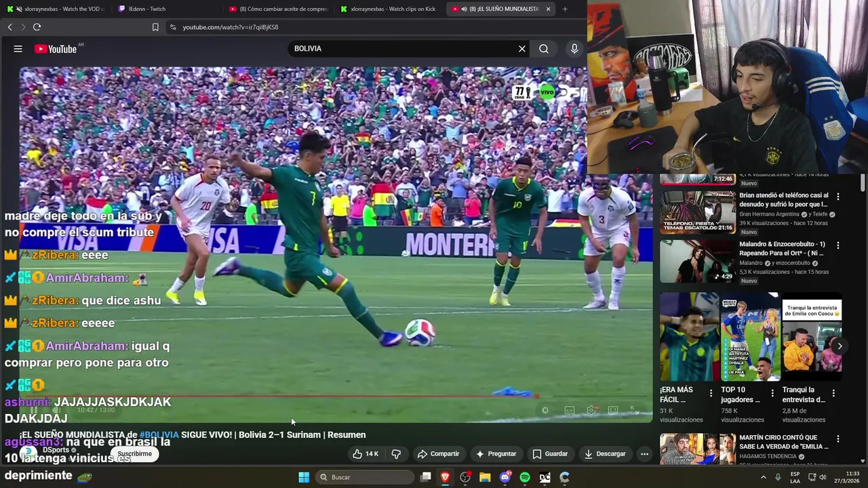The width and height of the screenshot is (868, 488).
Task: Dislike the Bolivia video
Action: pos(396,454)
